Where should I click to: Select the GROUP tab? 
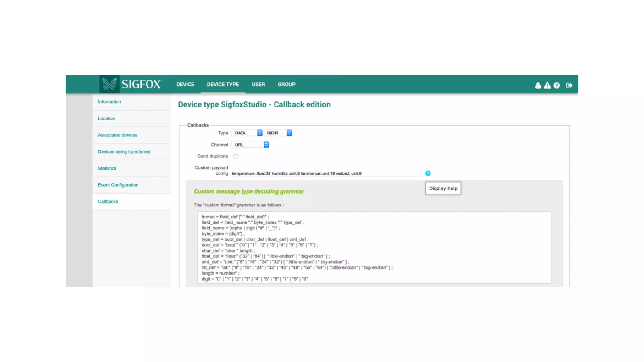286,84
